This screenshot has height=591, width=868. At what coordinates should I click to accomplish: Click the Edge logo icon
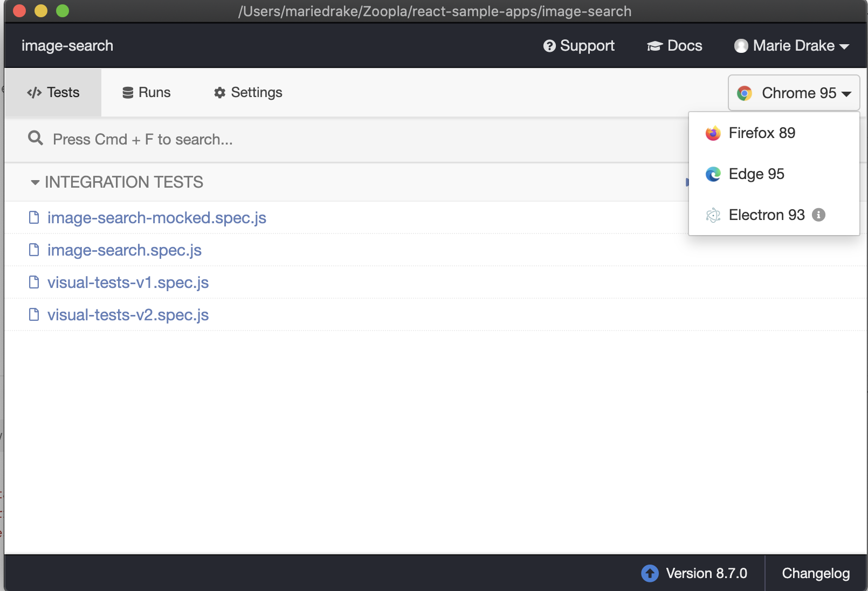[x=713, y=174]
